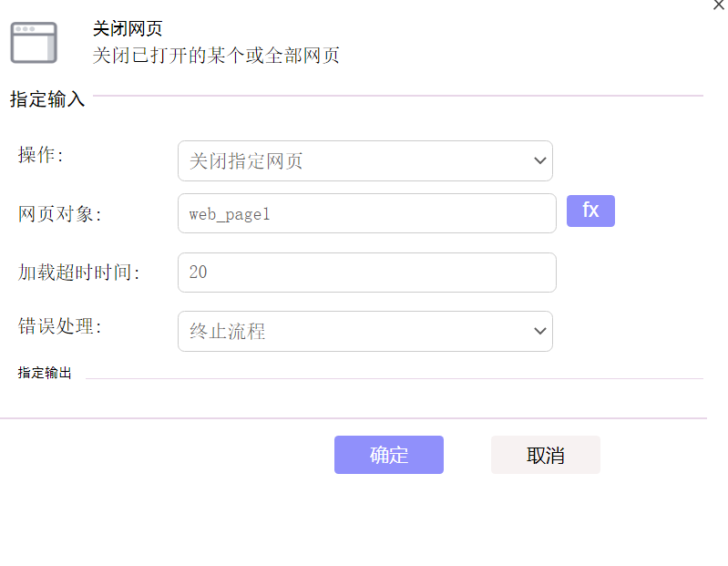Focus the 网页对象 field containing web_page1
Viewport: 728px width, 566px height.
pos(367,213)
